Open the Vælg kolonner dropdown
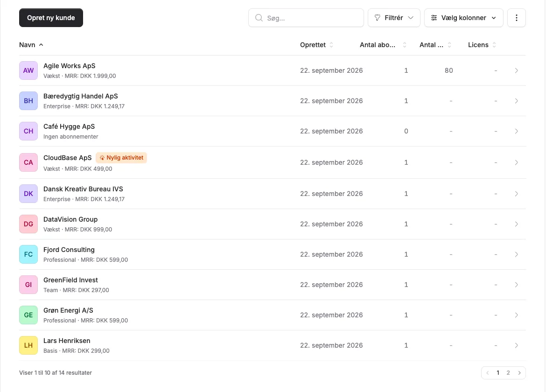 click(463, 18)
